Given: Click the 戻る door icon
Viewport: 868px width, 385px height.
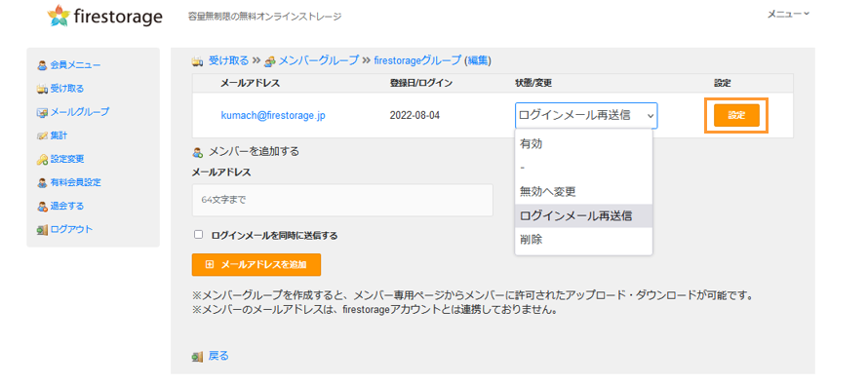Looking at the screenshot, I should pyautogui.click(x=197, y=357).
